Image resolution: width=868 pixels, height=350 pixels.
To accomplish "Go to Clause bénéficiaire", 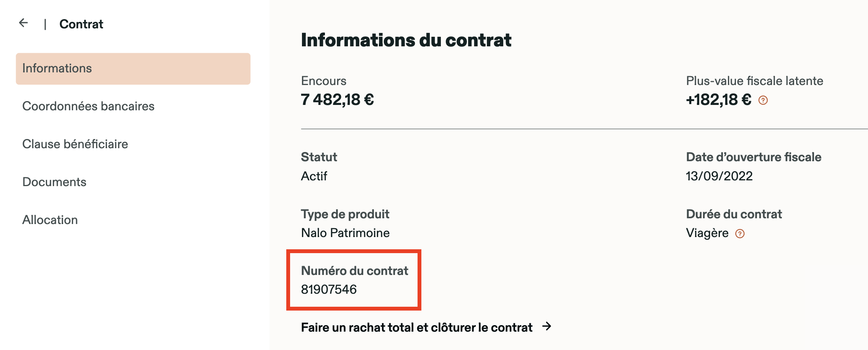I will click(x=75, y=144).
